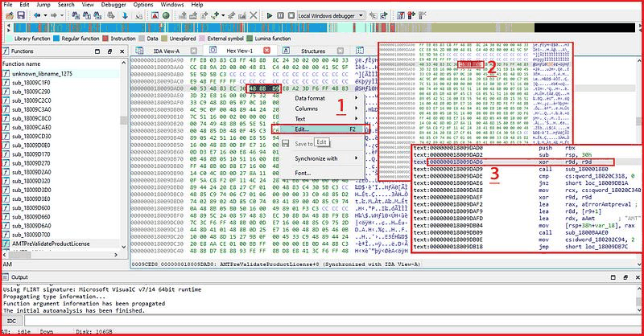Click the second binoculars search icon
644x336 pixels.
coord(87,15)
